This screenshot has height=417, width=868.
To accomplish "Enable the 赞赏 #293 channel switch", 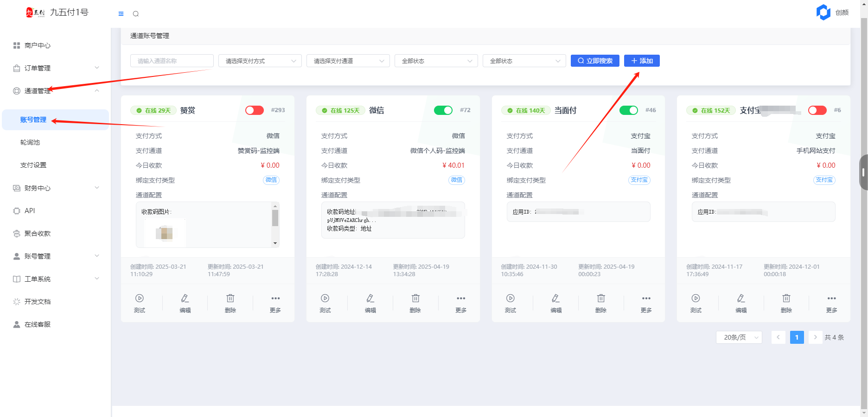I will pos(255,110).
